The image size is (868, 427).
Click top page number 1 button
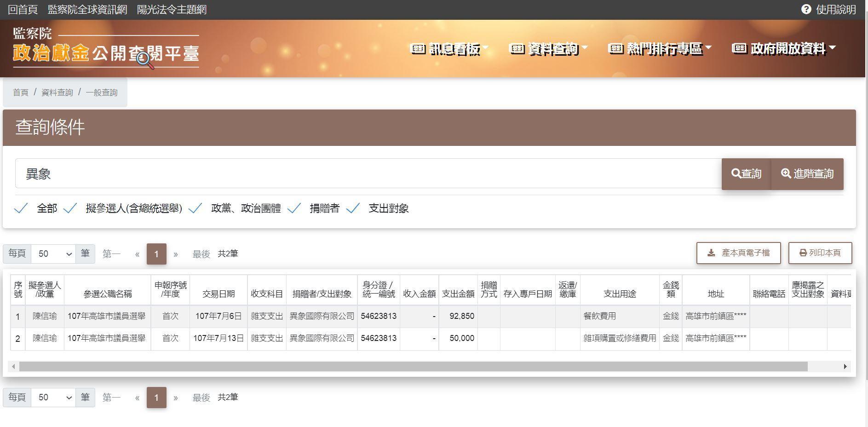coord(156,254)
